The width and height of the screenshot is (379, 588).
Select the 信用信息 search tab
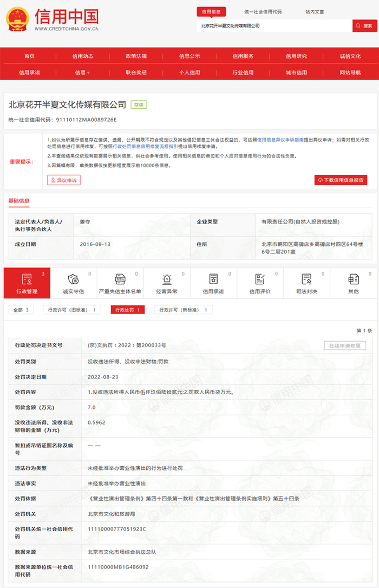(x=211, y=11)
